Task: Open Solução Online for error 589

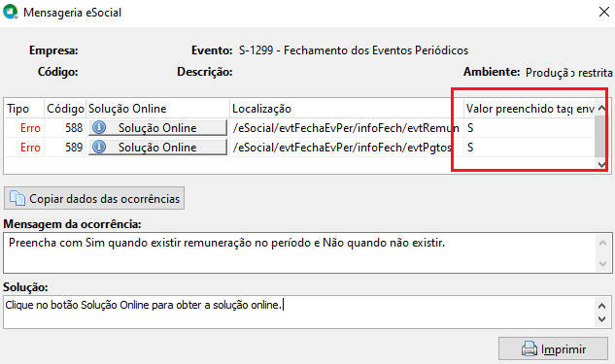Action: [157, 148]
